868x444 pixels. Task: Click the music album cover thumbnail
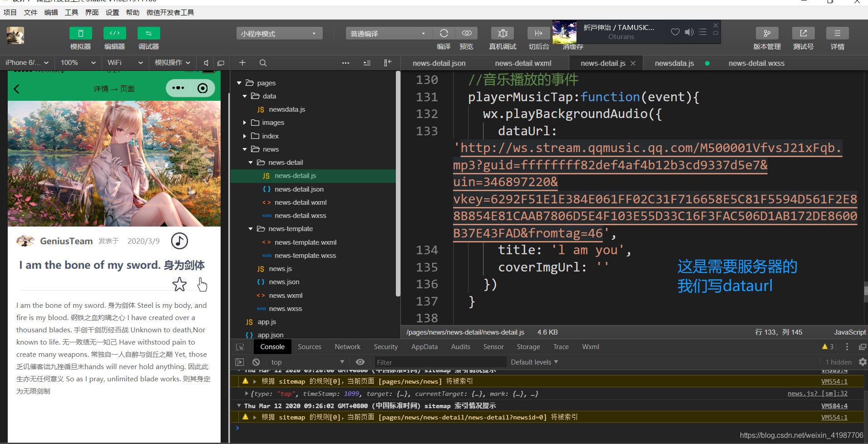tap(564, 32)
